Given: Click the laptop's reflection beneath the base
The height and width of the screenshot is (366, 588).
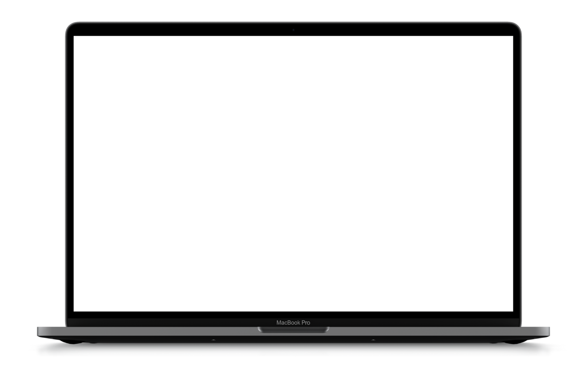Looking at the screenshot, I should (293, 350).
